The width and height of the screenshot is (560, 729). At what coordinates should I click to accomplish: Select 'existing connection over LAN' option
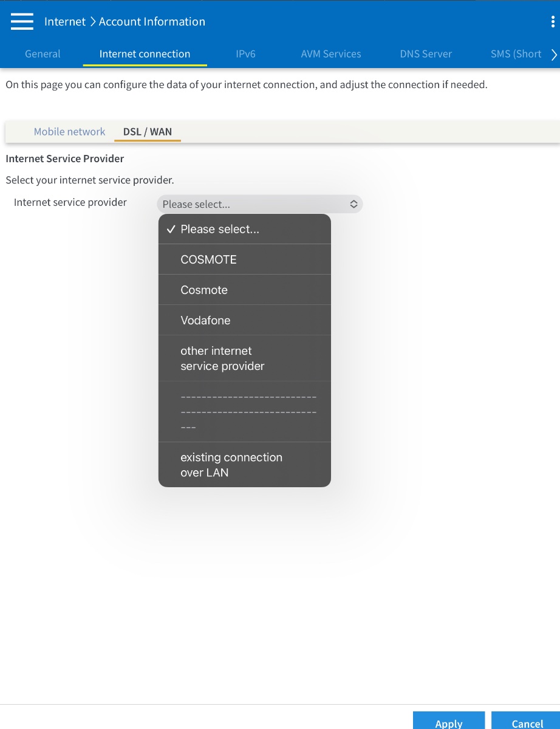(x=245, y=465)
